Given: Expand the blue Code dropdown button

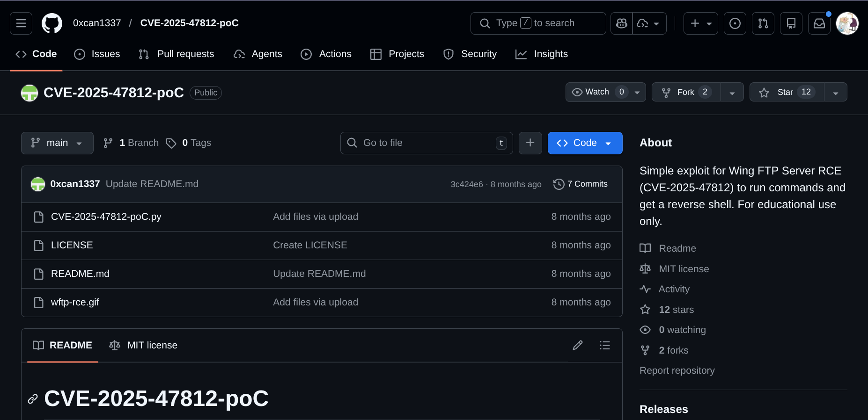Looking at the screenshot, I should pos(585,143).
